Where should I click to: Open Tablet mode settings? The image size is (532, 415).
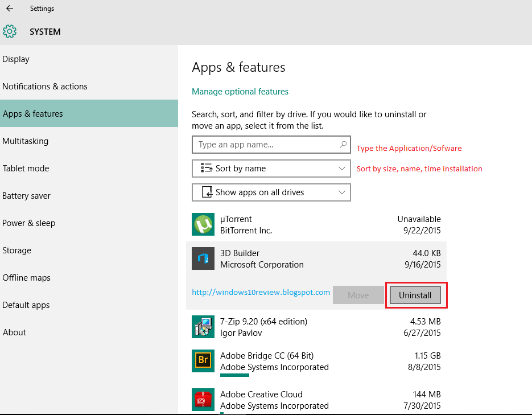point(89,169)
